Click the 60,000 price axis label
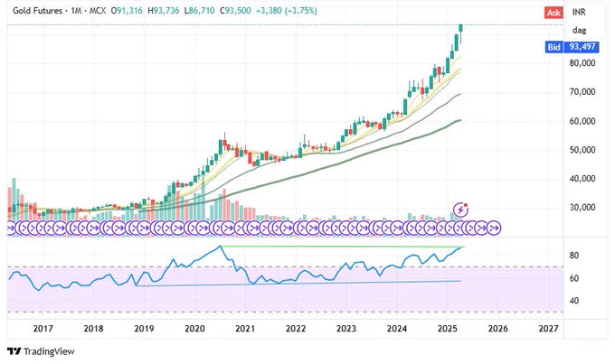The image size is (615, 364). tap(582, 121)
